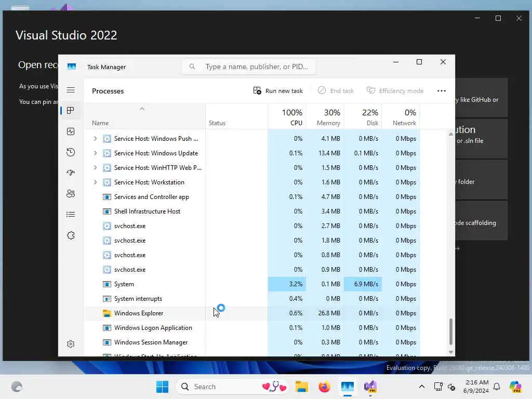Click the System 3.2% CPU cell
The image size is (532, 399).
(x=287, y=284)
